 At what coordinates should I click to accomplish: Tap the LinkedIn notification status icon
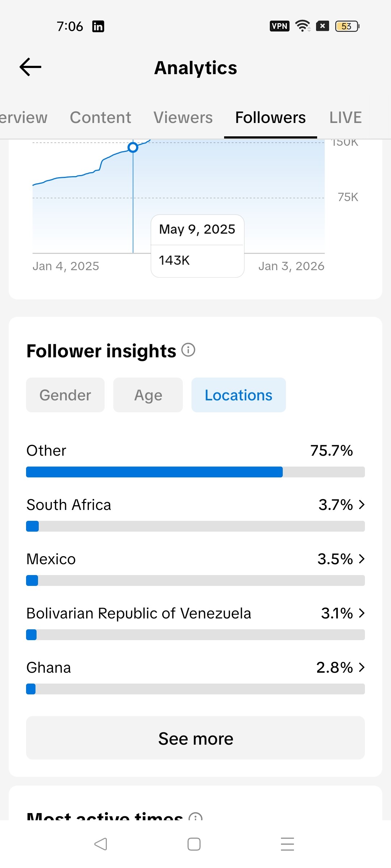pos(98,26)
